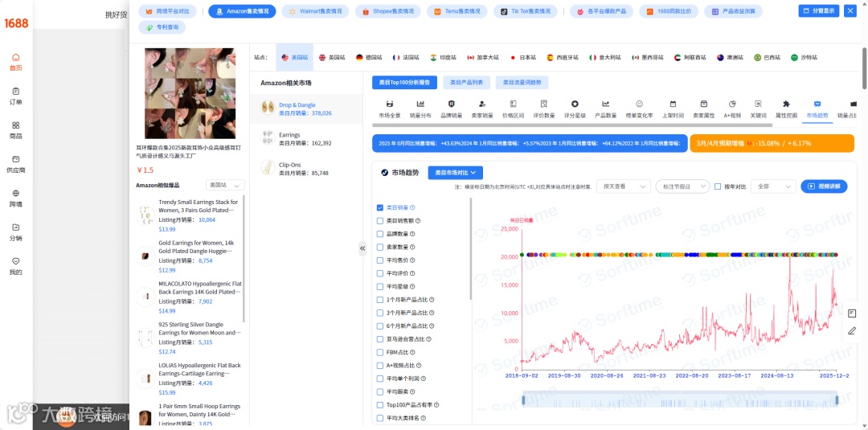
Task: Switch to Shopee售卖情况 tab
Action: pyautogui.click(x=387, y=11)
